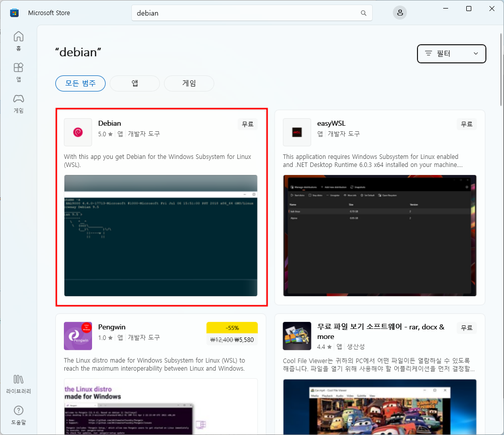The width and height of the screenshot is (504, 435).
Task: Click the Pengwin app icon
Action: (x=78, y=336)
